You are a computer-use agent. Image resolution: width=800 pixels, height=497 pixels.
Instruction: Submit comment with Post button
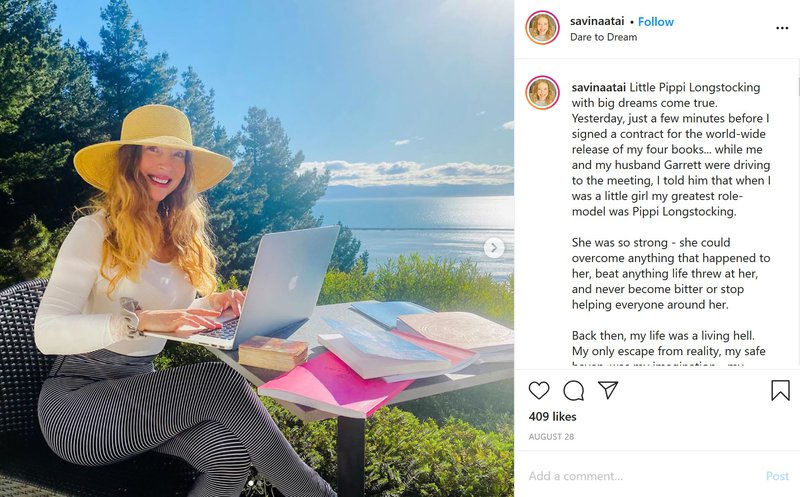777,476
